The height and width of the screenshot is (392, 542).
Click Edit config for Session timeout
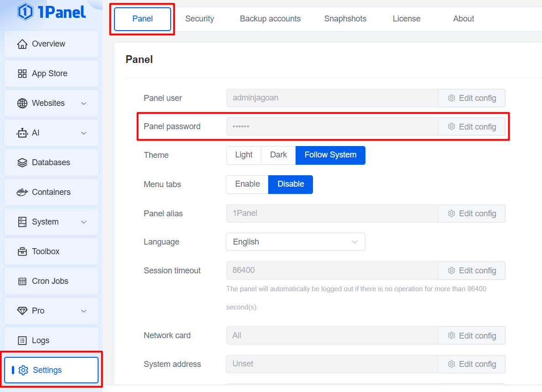(x=472, y=271)
